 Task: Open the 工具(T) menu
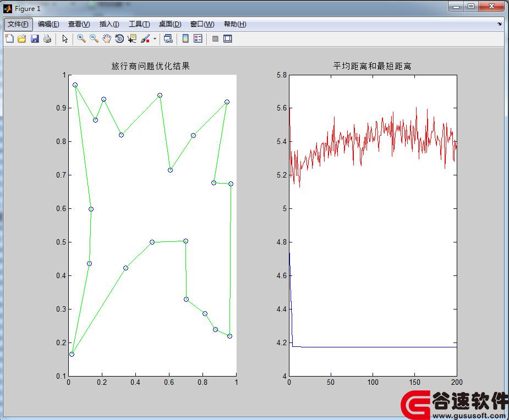(x=139, y=24)
